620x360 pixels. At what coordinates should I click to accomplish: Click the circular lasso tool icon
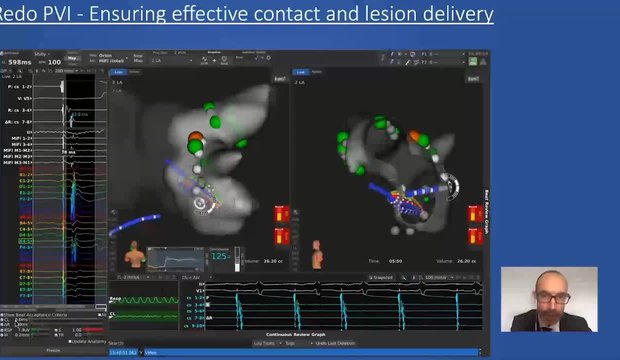click(x=412, y=54)
